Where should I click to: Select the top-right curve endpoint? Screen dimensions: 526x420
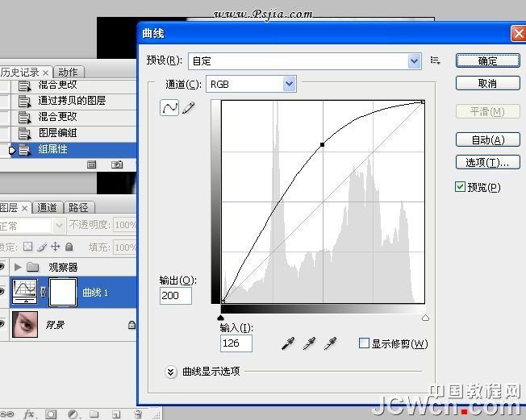pos(423,102)
